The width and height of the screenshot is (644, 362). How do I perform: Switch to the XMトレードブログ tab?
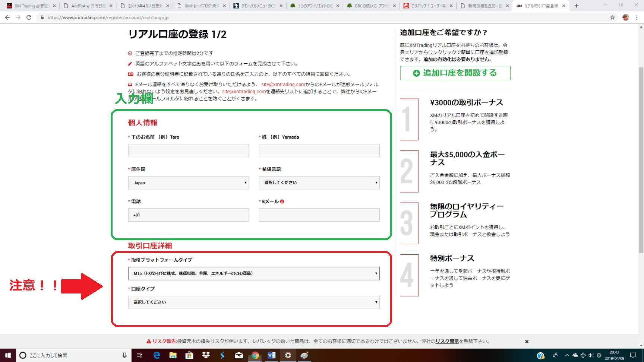point(201,6)
